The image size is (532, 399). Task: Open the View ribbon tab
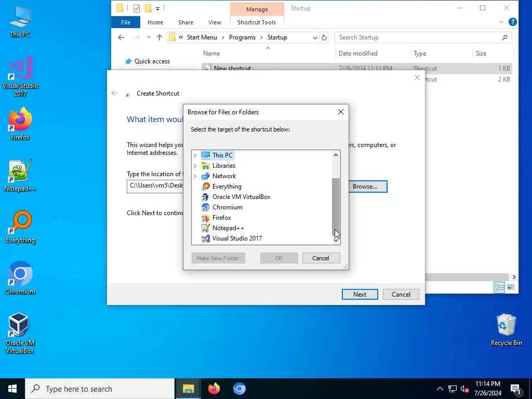click(215, 22)
